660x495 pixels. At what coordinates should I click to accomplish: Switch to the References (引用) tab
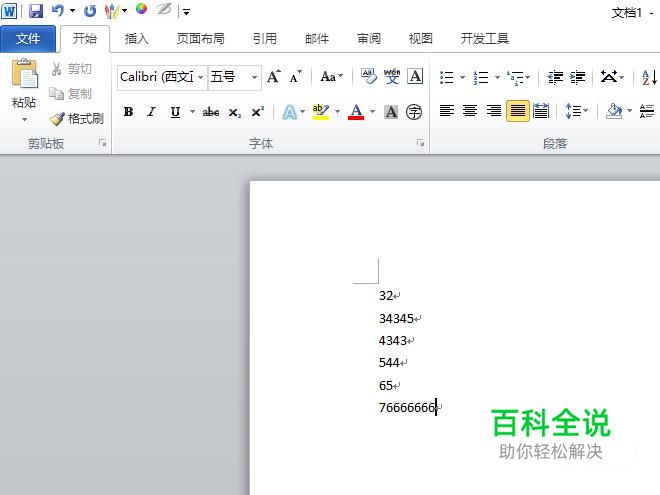(265, 39)
